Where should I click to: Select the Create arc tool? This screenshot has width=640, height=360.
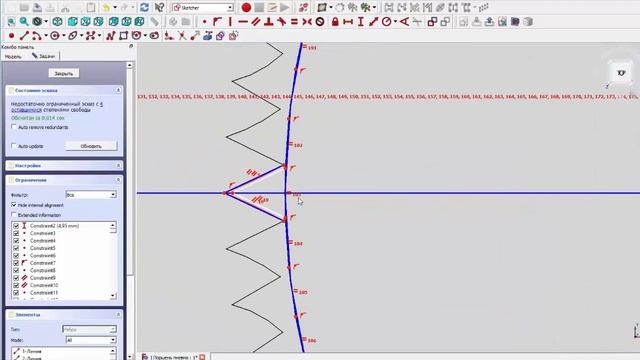(37, 36)
